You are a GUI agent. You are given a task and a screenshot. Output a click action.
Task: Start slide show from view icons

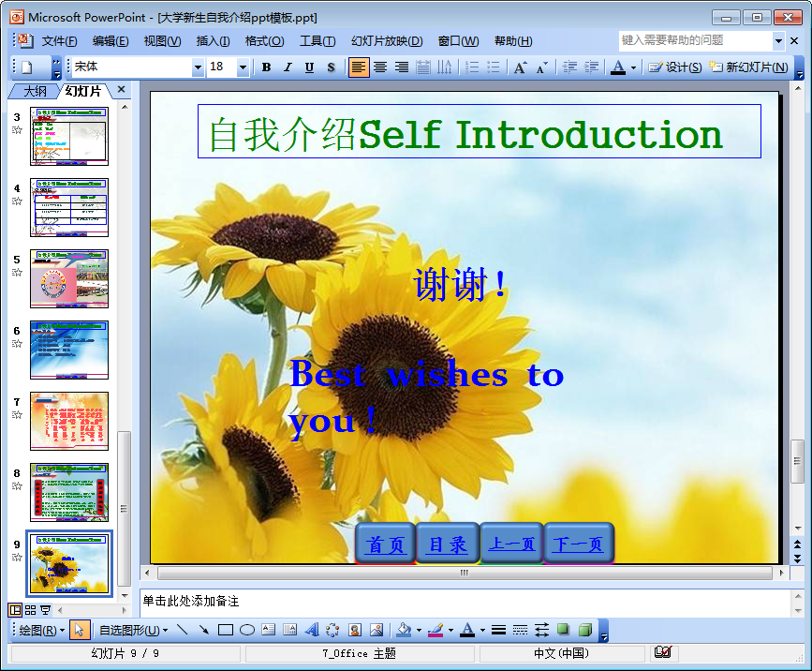click(x=46, y=610)
